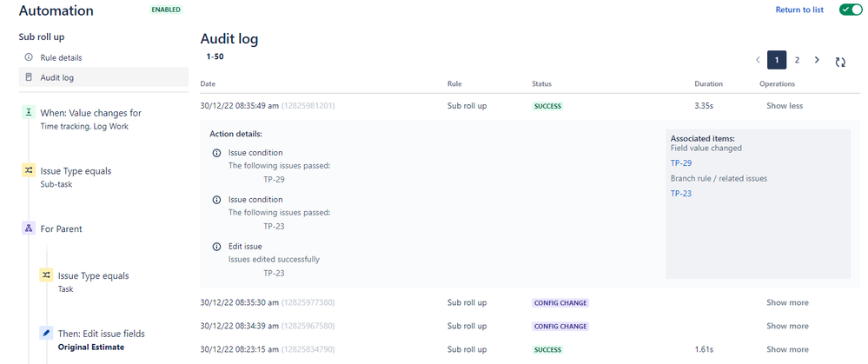Click the Rule details info icon
Viewport: 868px width, 364px height.
(x=29, y=57)
